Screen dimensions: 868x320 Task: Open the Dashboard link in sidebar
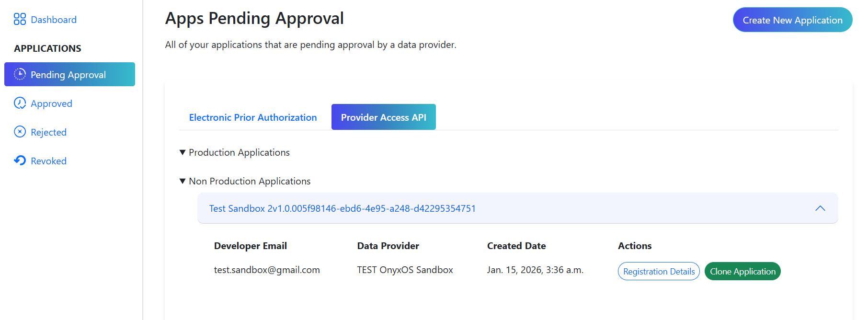point(54,20)
